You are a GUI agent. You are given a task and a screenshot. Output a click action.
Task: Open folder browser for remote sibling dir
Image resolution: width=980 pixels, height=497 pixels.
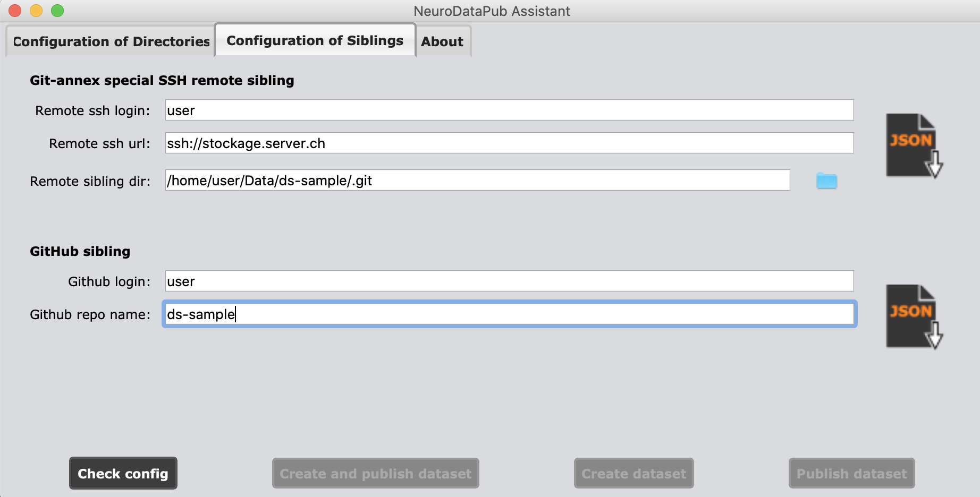pos(826,181)
